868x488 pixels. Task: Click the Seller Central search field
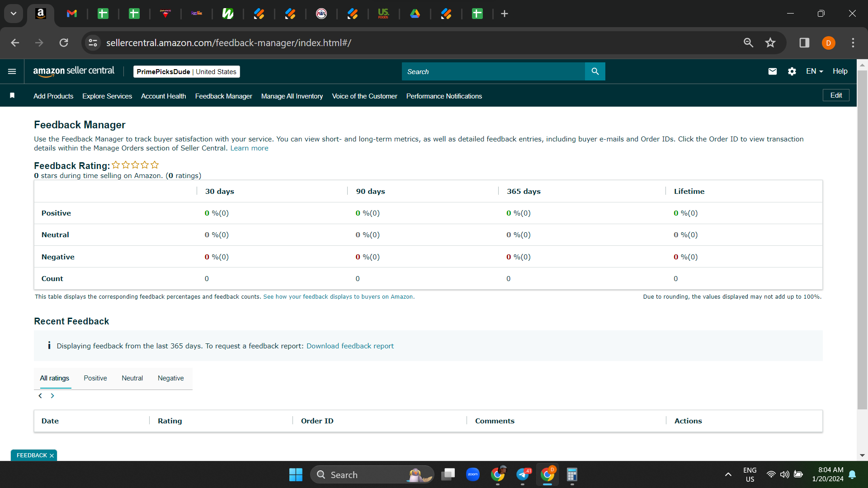493,71
